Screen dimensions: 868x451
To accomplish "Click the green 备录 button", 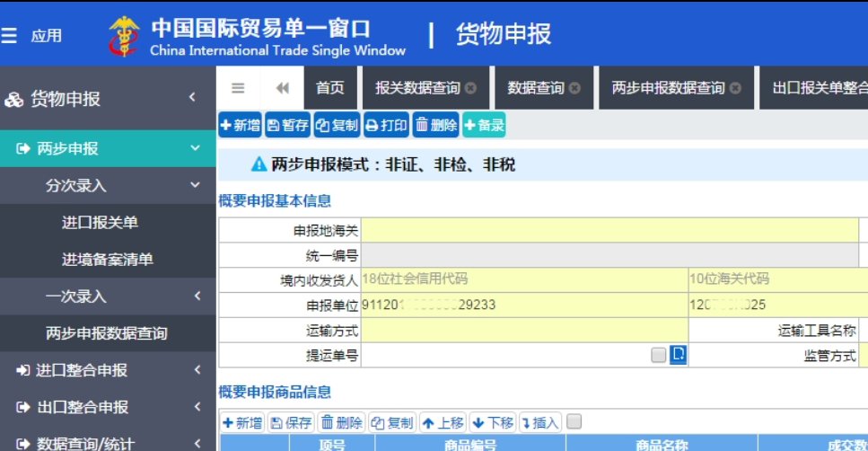I will [484, 126].
